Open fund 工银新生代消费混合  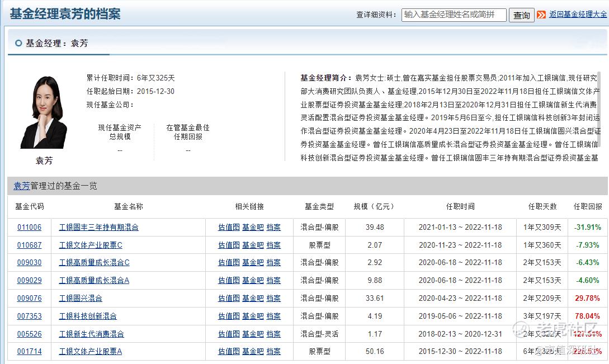(x=91, y=334)
